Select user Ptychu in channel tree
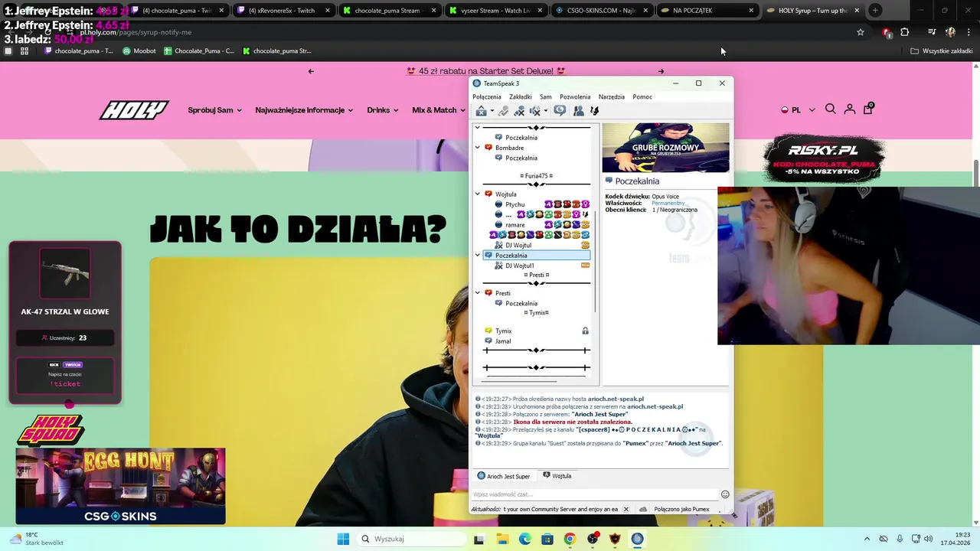980x551 pixels. [514, 204]
